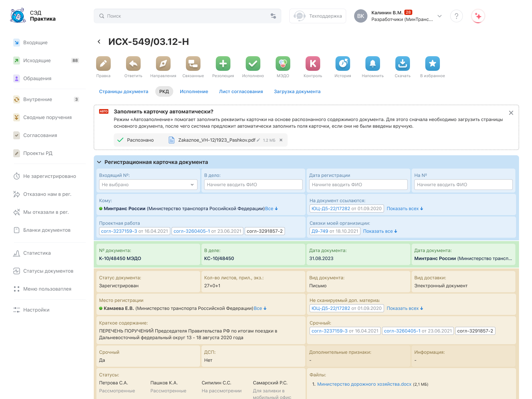Switch to the Лист согласования tab
Viewport: 532px width, 399px height.
[241, 91]
